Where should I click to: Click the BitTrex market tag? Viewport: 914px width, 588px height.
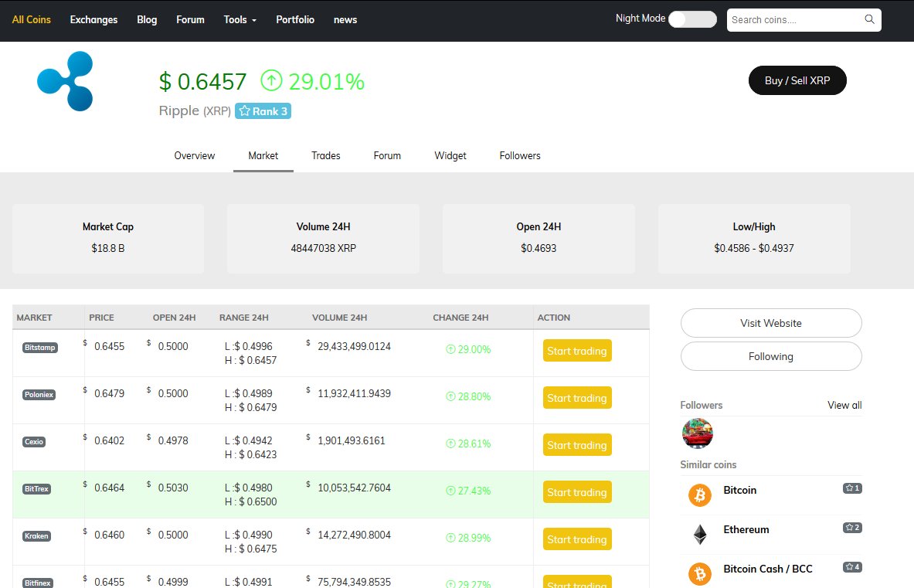[36, 489]
